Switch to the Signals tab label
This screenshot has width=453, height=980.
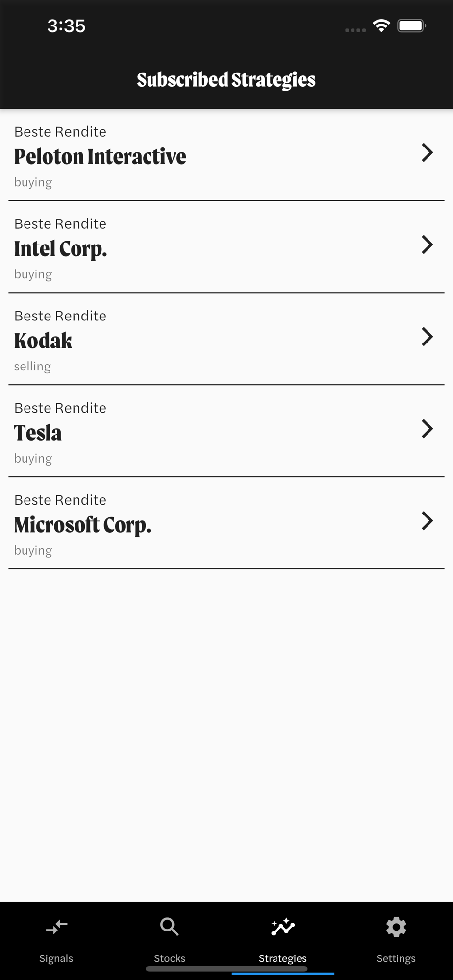[x=56, y=958]
